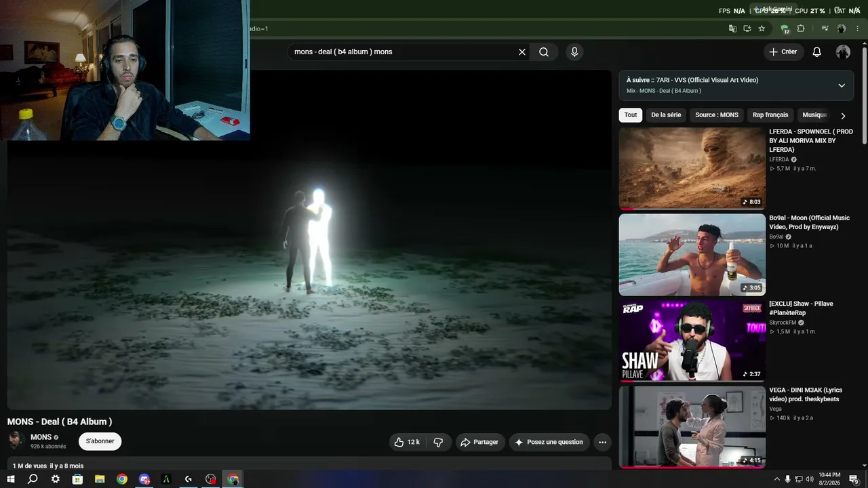Click the [EXCLU] Shaw - Pillave title
868x488 pixels.
(x=801, y=308)
